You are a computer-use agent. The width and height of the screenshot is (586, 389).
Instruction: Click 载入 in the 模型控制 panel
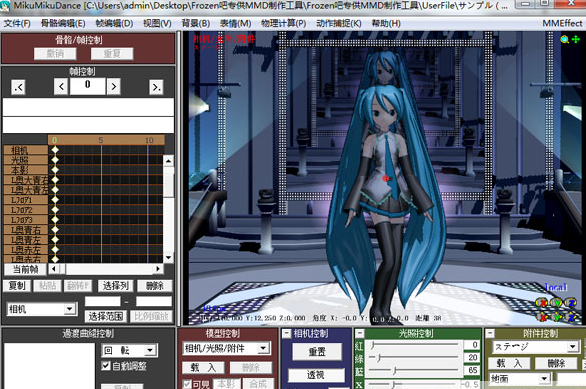point(203,367)
